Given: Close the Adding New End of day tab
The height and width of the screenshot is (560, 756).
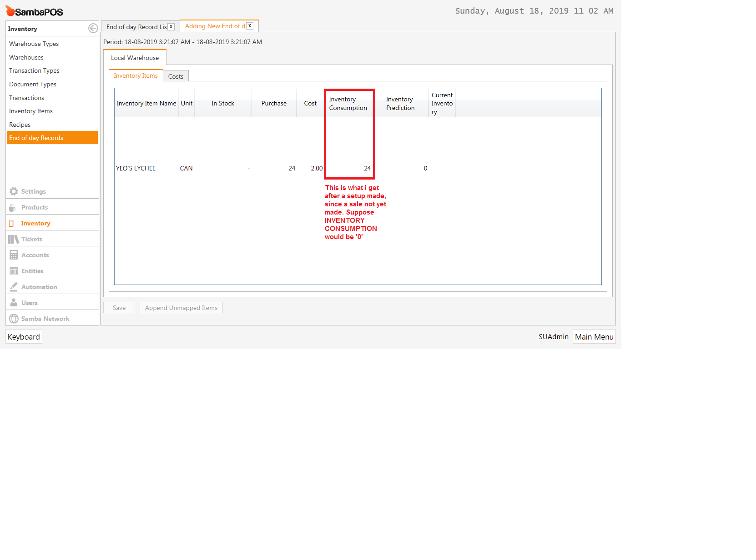Looking at the screenshot, I should (249, 25).
